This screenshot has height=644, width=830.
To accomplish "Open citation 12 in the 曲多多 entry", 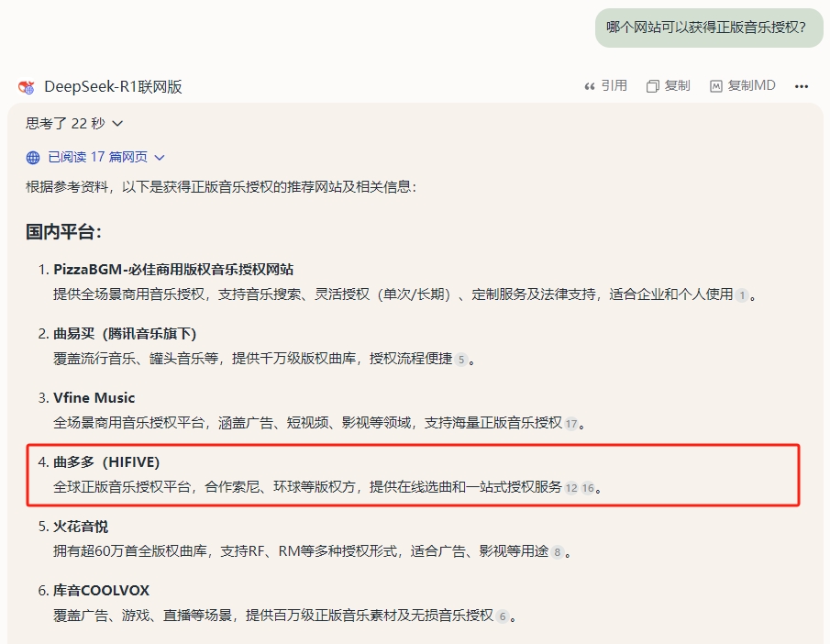I will click(x=571, y=488).
